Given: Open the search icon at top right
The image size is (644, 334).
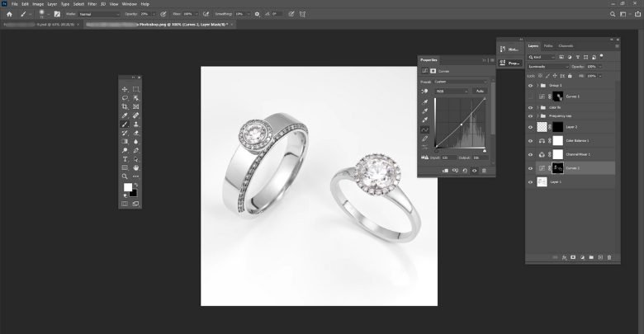Looking at the screenshot, I should coord(613,14).
